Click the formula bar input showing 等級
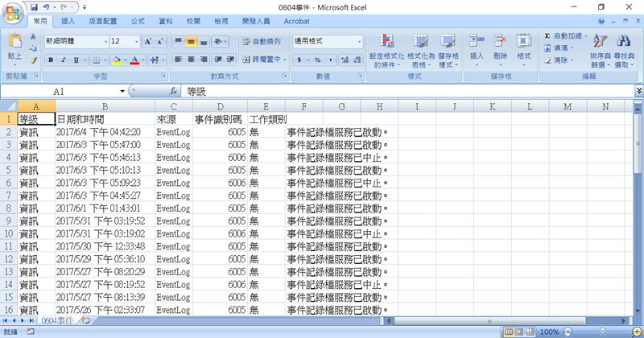This screenshot has height=338, width=644. 408,91
